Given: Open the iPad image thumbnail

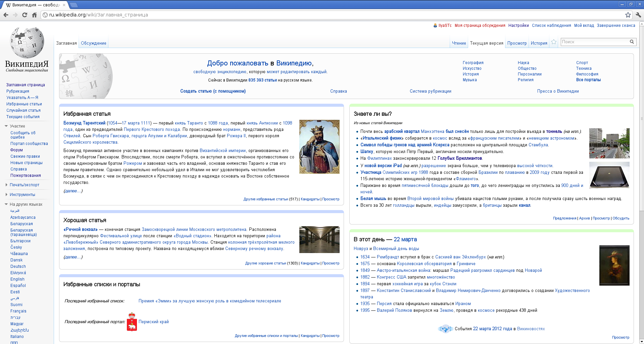Looking at the screenshot, I should coord(609,175).
